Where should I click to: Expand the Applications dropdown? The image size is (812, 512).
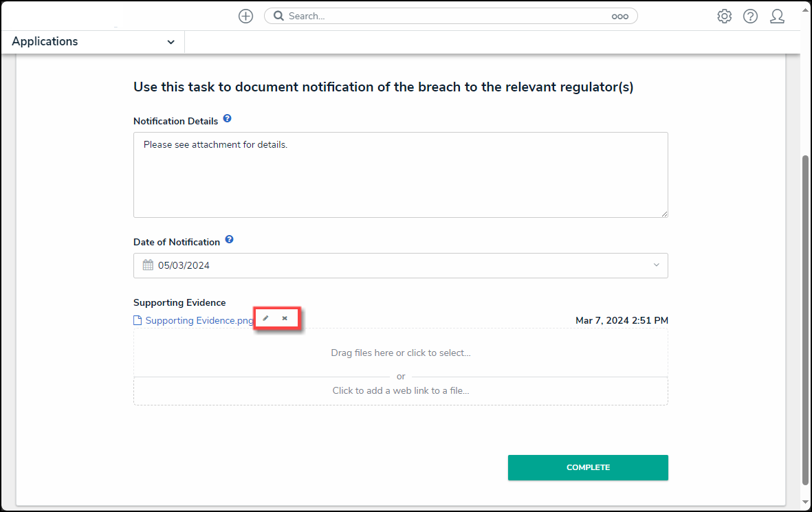[x=171, y=42]
